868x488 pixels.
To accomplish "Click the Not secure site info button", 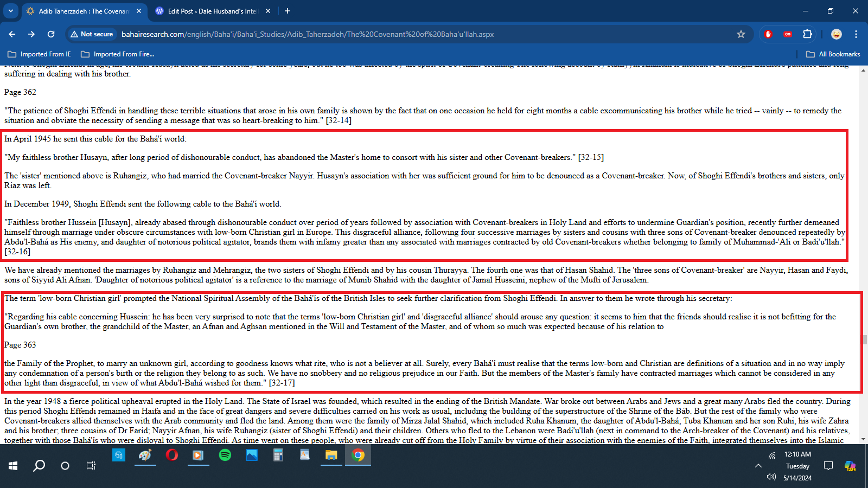I will tap(92, 34).
